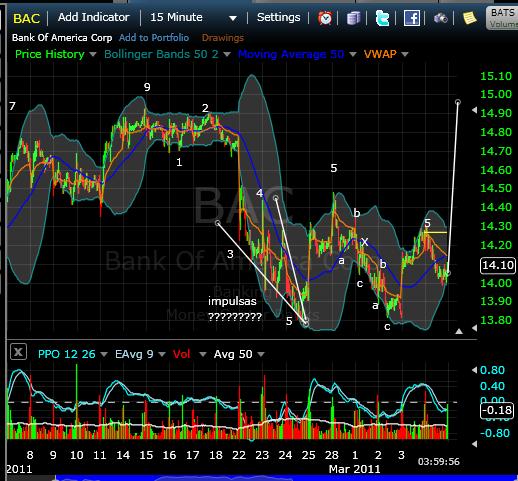This screenshot has height=481, width=518.
Task: Click the Bank Of America Corp name
Action: tap(62, 38)
